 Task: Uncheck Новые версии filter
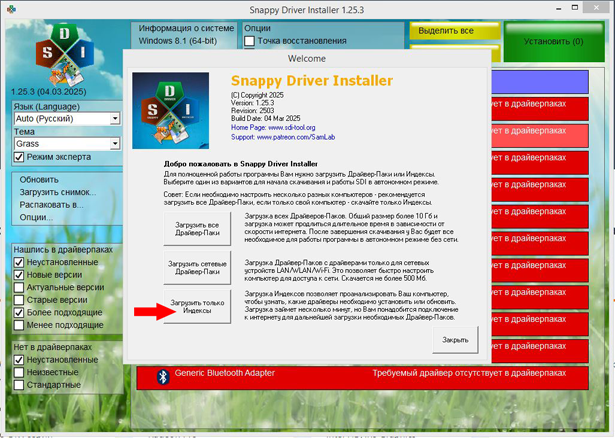coord(19,274)
